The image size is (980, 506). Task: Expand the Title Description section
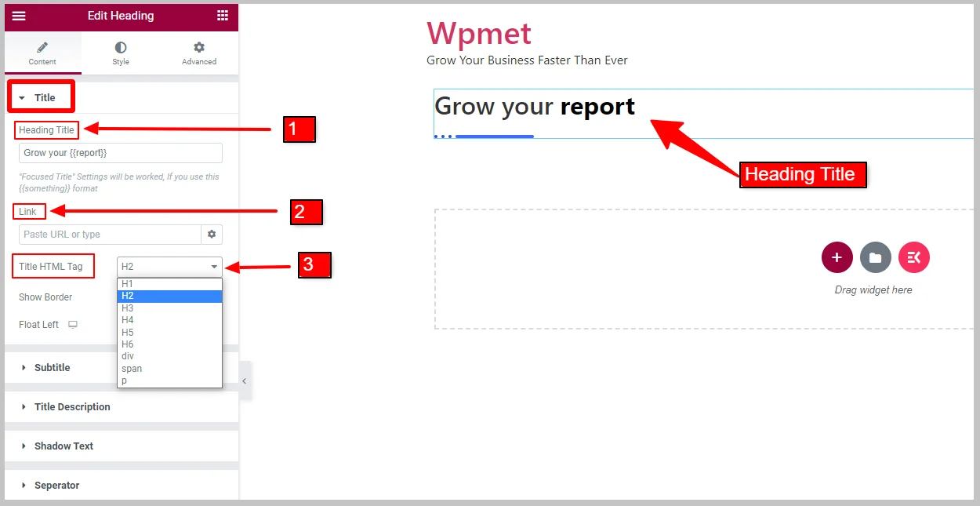pos(72,407)
